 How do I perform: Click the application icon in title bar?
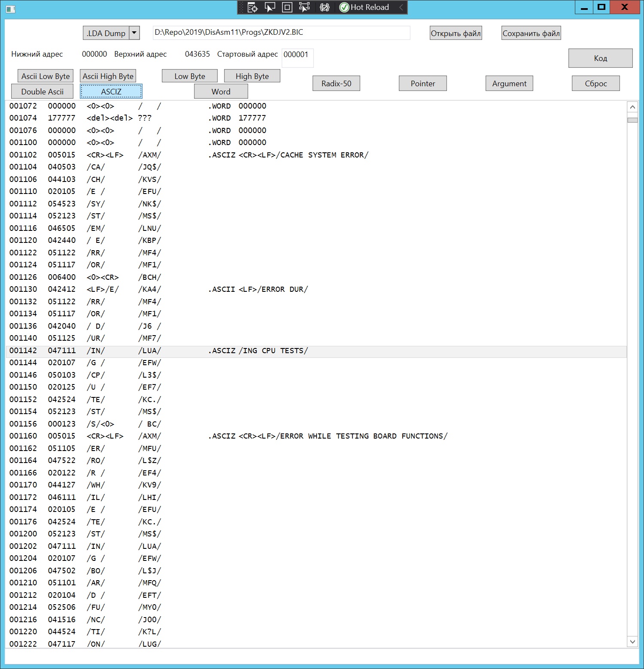11,9
